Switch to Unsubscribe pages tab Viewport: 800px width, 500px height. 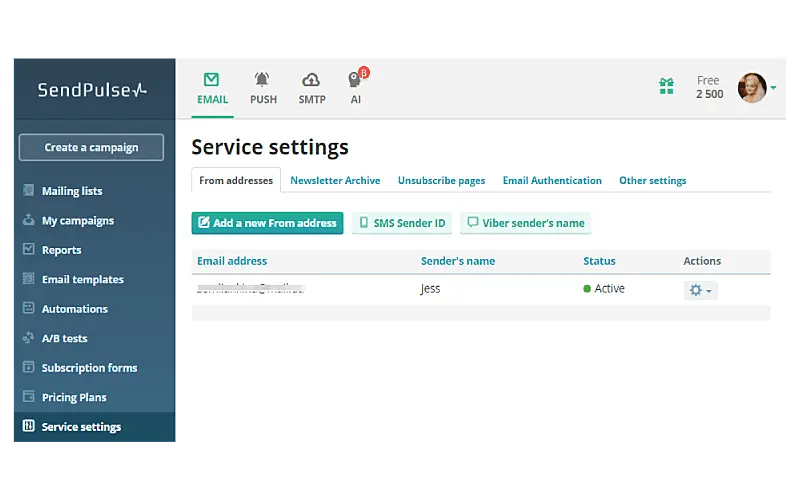[441, 181]
